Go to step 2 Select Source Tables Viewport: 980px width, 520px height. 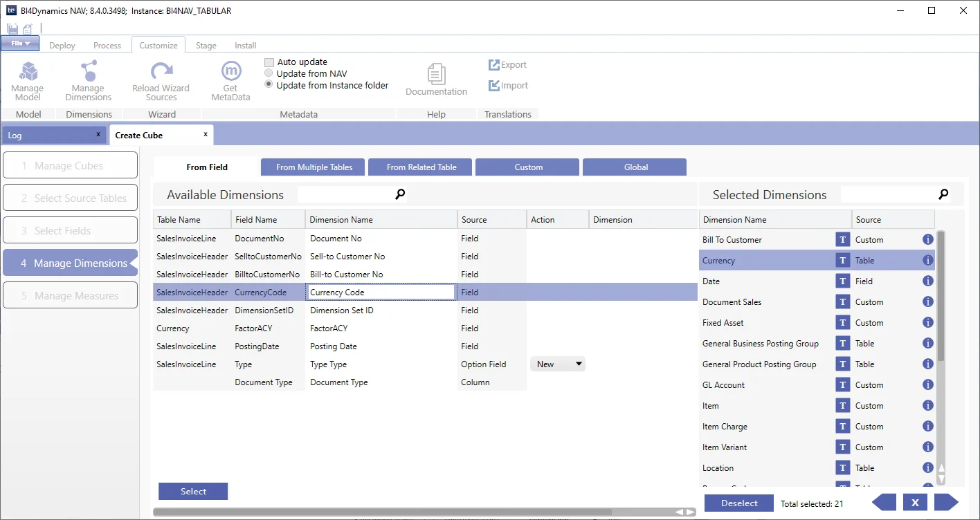(x=70, y=198)
